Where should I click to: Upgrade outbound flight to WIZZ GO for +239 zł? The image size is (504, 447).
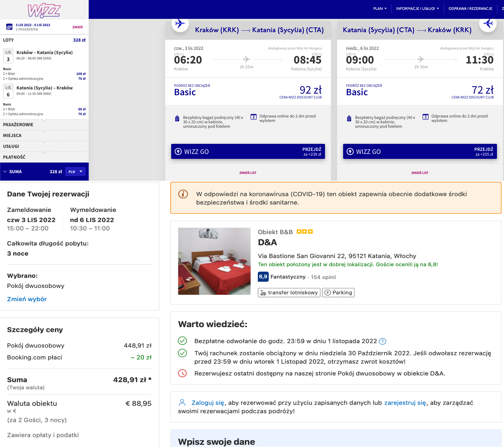248,151
